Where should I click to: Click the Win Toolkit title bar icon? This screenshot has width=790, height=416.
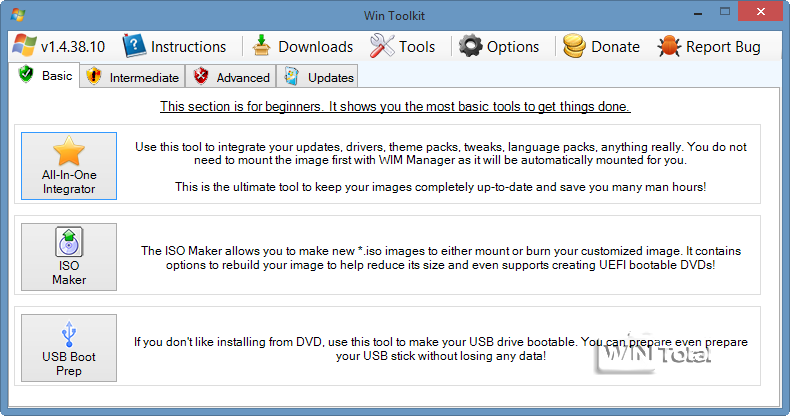pos(18,15)
